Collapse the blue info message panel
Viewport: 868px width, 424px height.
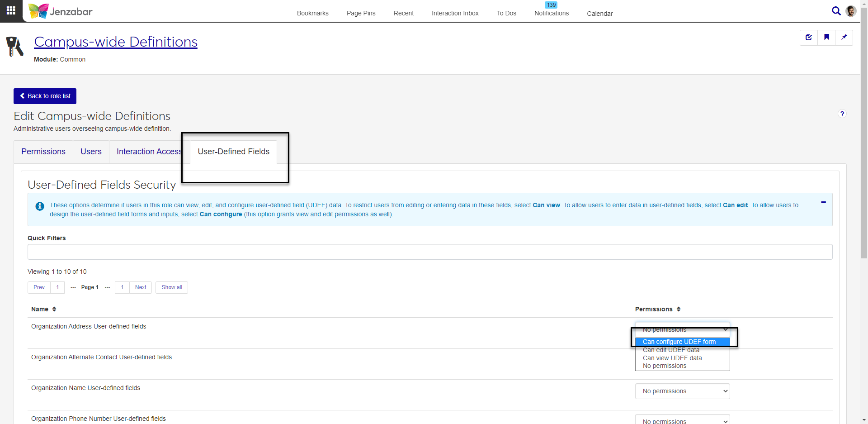pos(823,202)
